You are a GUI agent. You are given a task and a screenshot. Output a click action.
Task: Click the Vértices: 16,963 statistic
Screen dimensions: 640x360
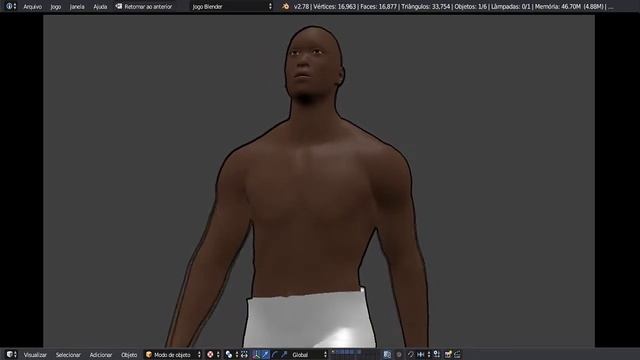(334, 7)
